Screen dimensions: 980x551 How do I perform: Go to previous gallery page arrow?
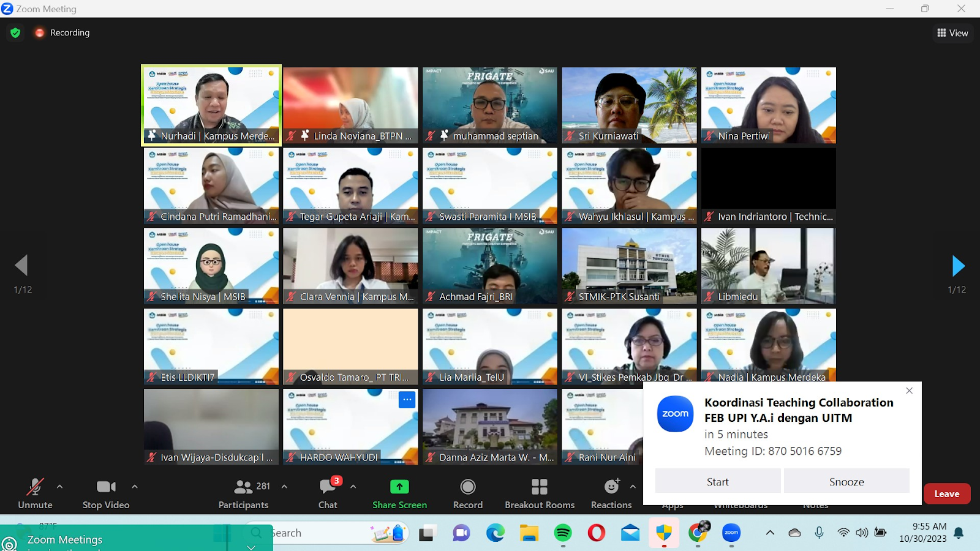[21, 266]
